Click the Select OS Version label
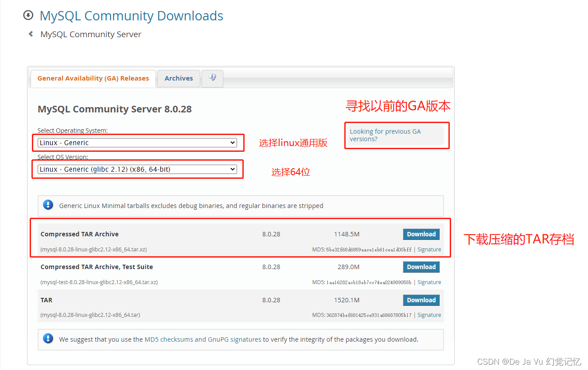The height and width of the screenshot is (370, 588). click(x=63, y=157)
